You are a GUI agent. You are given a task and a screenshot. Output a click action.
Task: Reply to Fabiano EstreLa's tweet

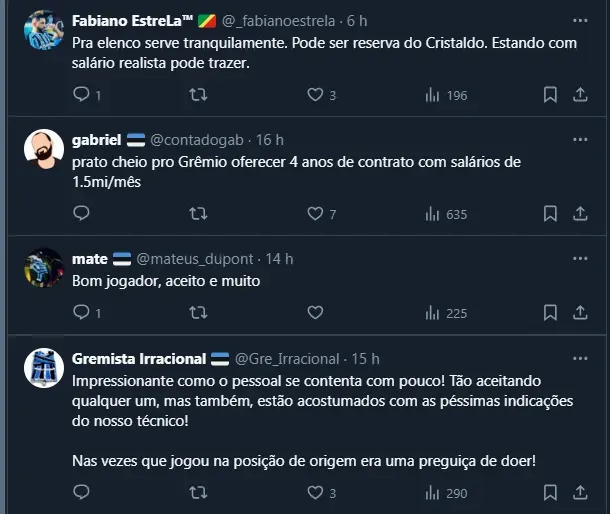pos(82,95)
